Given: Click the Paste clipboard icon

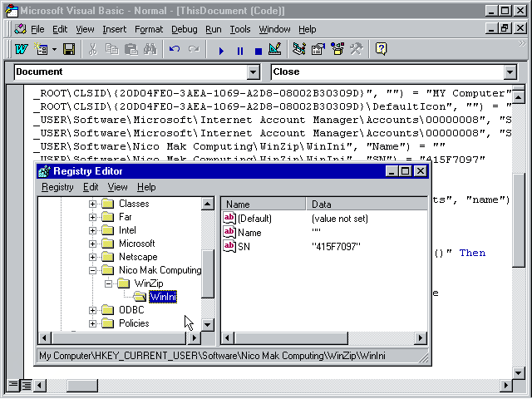Looking at the screenshot, I should click(131, 50).
